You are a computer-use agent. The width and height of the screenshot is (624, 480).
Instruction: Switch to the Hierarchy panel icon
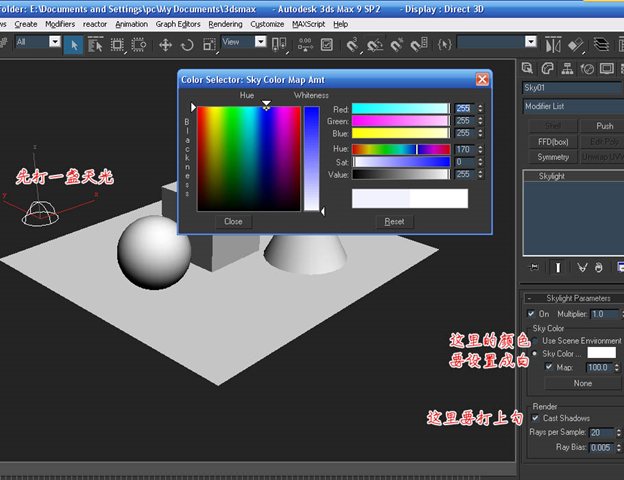click(567, 69)
